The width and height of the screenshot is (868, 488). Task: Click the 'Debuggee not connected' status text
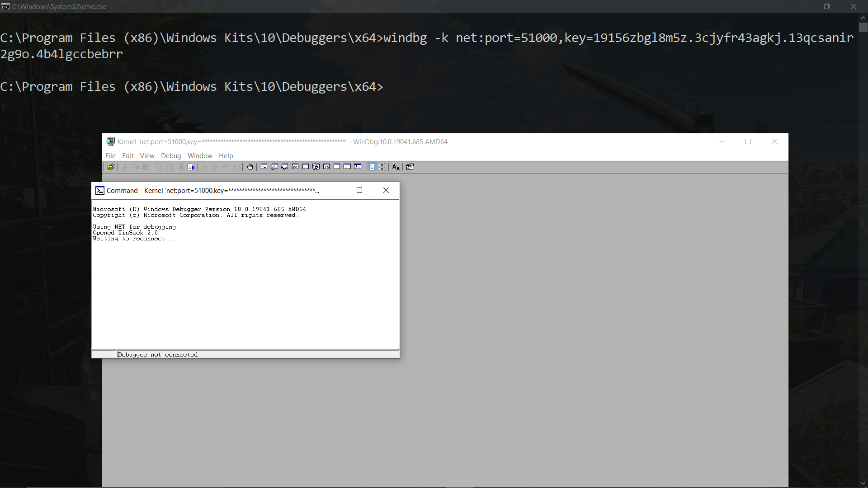click(x=158, y=355)
